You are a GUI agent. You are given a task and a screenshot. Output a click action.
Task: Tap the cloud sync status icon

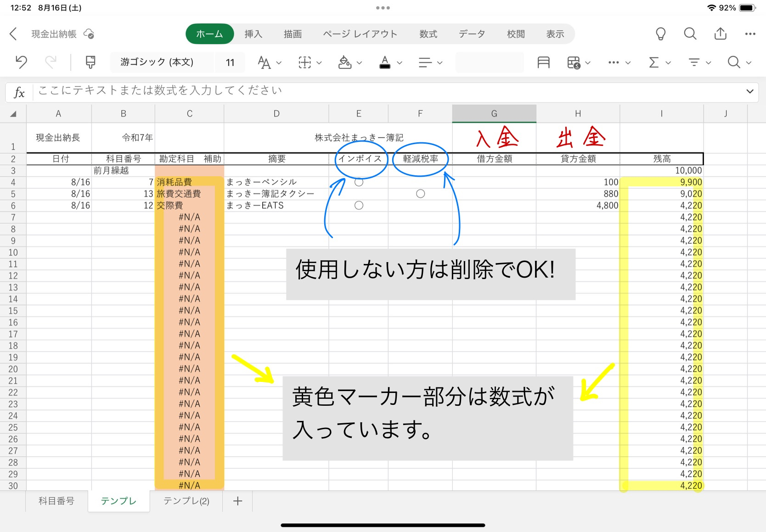(89, 34)
